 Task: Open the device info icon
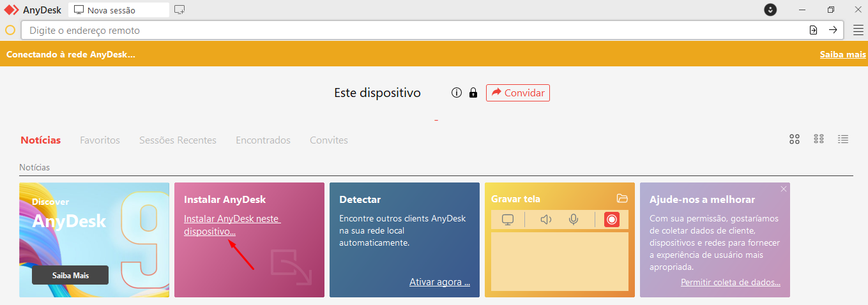point(456,93)
